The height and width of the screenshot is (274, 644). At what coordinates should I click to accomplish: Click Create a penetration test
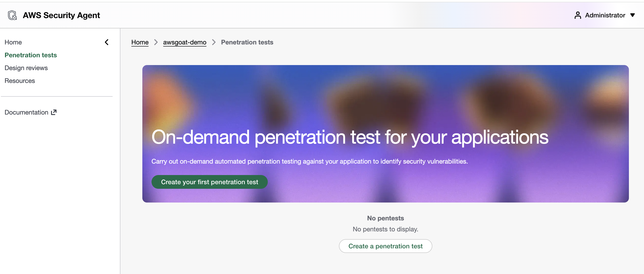pyautogui.click(x=385, y=246)
